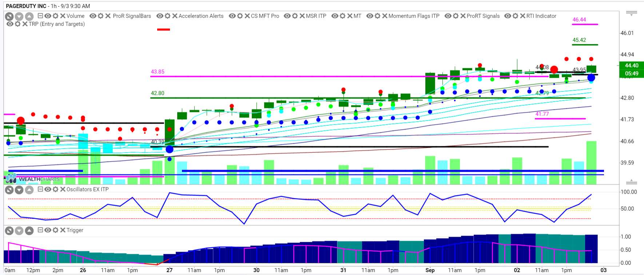Open settings gear for RTI Indicator
The image size is (644, 275).
(x=516, y=16)
